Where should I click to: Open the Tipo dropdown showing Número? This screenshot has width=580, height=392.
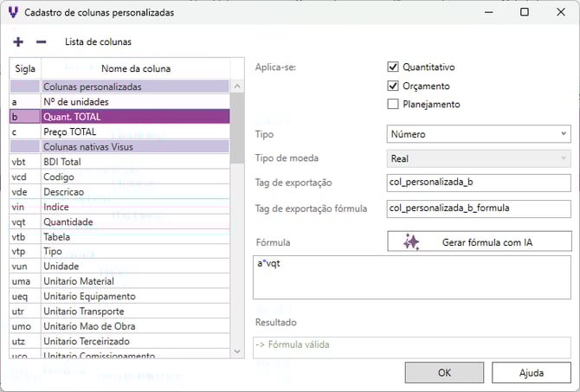click(x=478, y=134)
